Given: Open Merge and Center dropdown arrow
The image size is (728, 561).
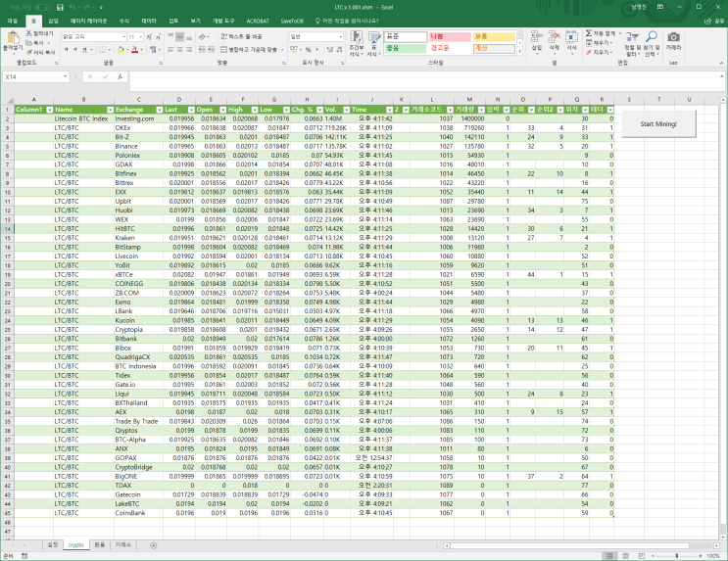Looking at the screenshot, I should point(282,50).
